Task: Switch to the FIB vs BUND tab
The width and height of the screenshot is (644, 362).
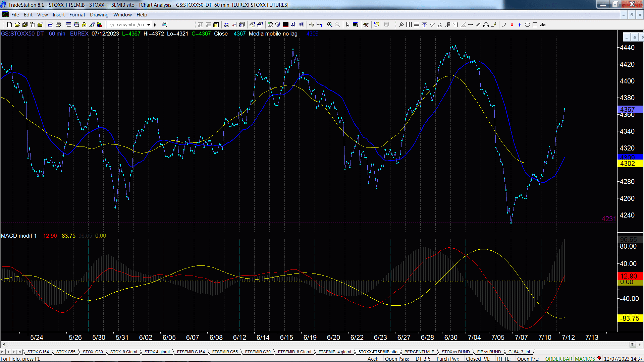Action: [x=489, y=352]
